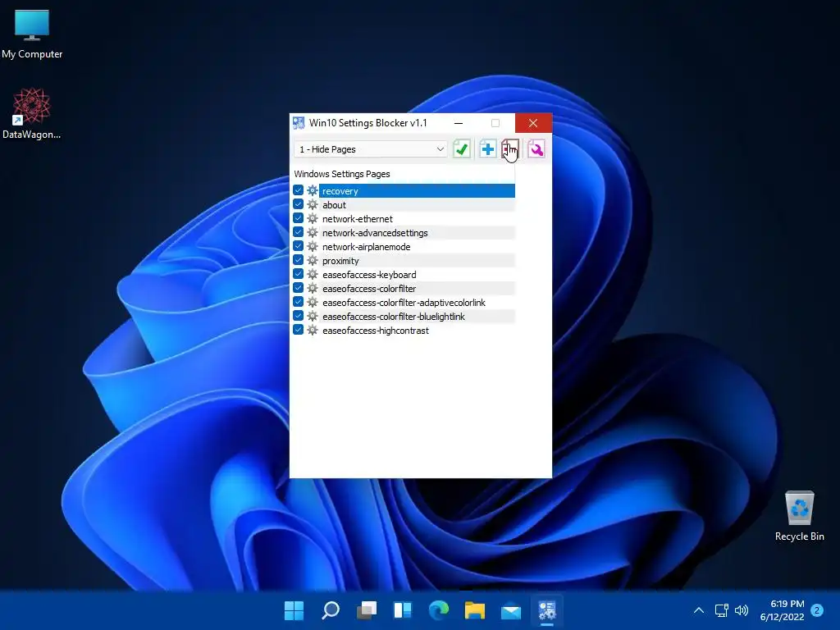Open Task View on the taskbar

click(367, 610)
